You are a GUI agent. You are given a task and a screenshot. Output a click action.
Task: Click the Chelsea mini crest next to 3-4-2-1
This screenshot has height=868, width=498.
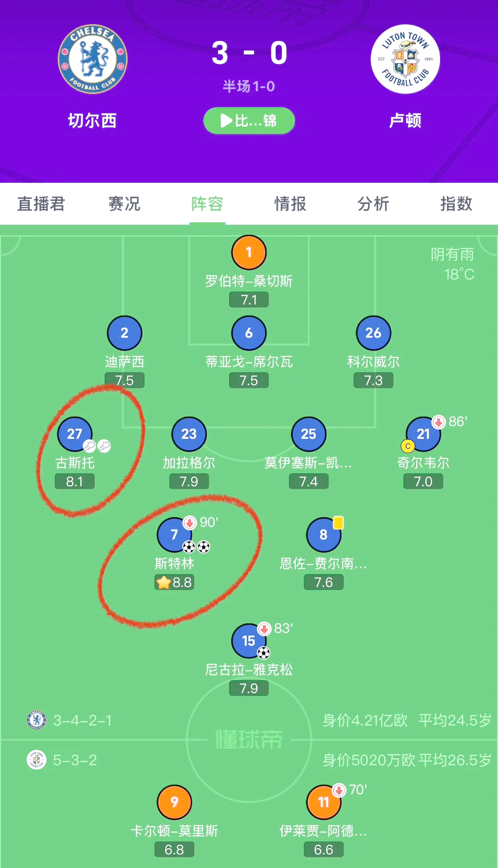pyautogui.click(x=37, y=720)
